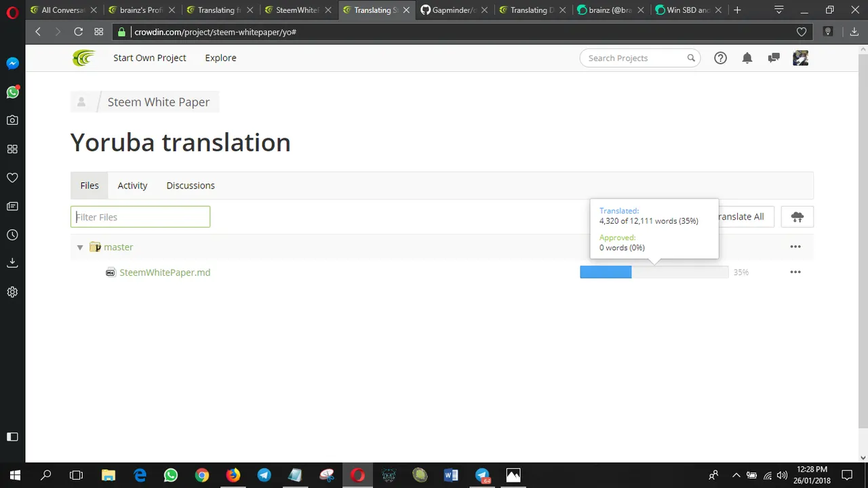Image resolution: width=868 pixels, height=488 pixels.
Task: Open a new browser tab
Action: pos(737,10)
